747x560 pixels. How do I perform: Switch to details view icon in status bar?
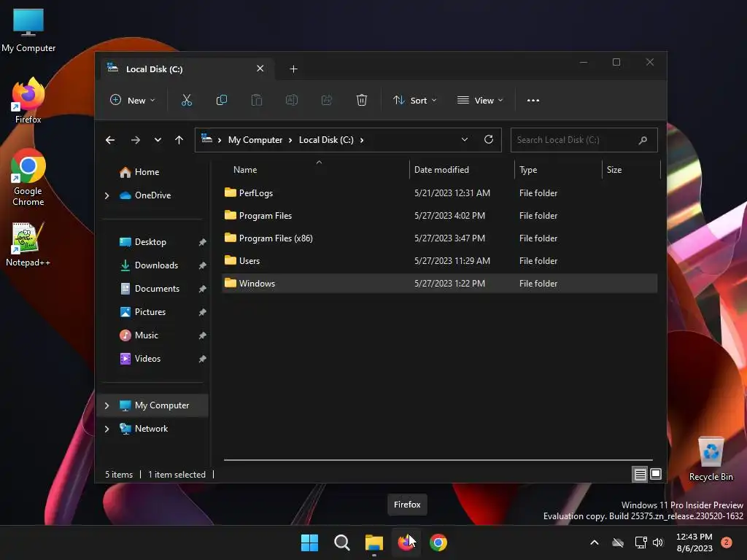(x=640, y=474)
